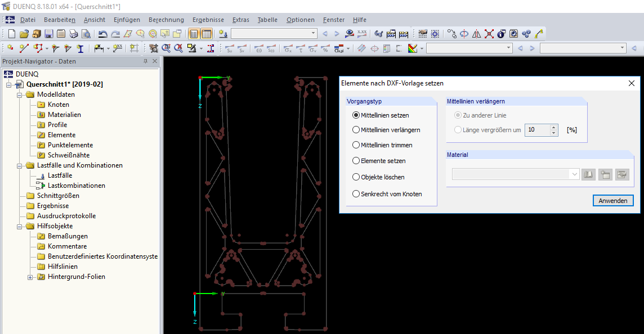
Task: Click the blue gears calculation icon
Action: [x=526, y=34]
